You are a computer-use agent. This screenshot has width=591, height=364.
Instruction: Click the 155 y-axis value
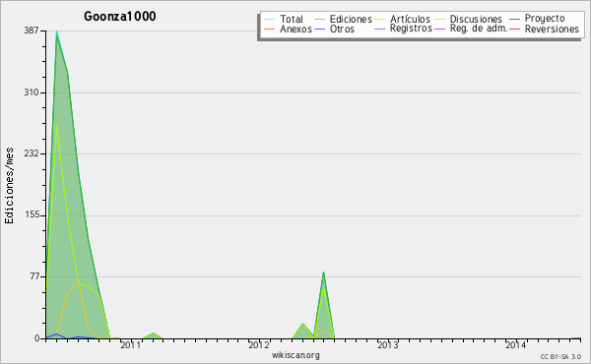coord(32,215)
